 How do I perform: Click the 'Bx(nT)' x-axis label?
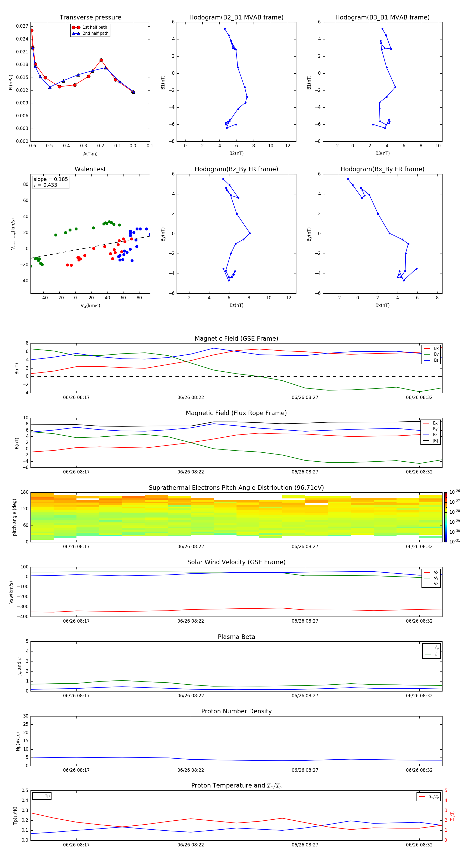(x=382, y=305)
